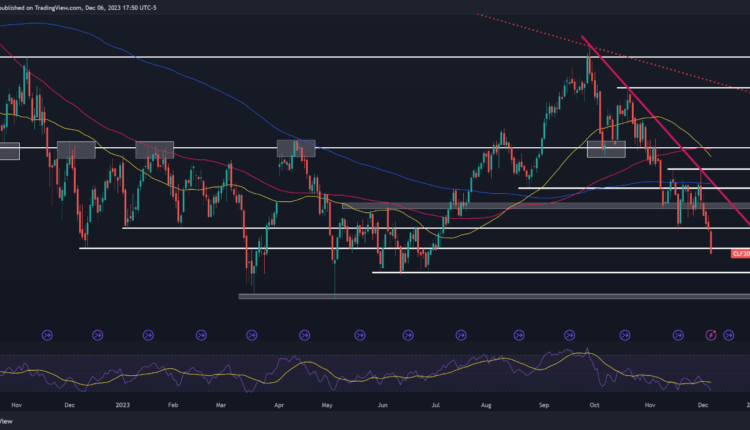
Task: Click the Aug label on time axis
Action: 485,407
